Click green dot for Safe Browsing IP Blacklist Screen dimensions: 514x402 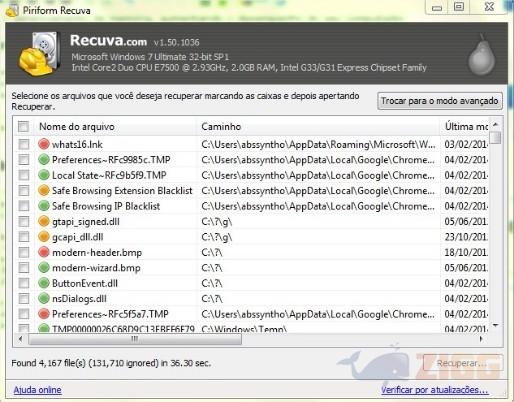pos(44,206)
